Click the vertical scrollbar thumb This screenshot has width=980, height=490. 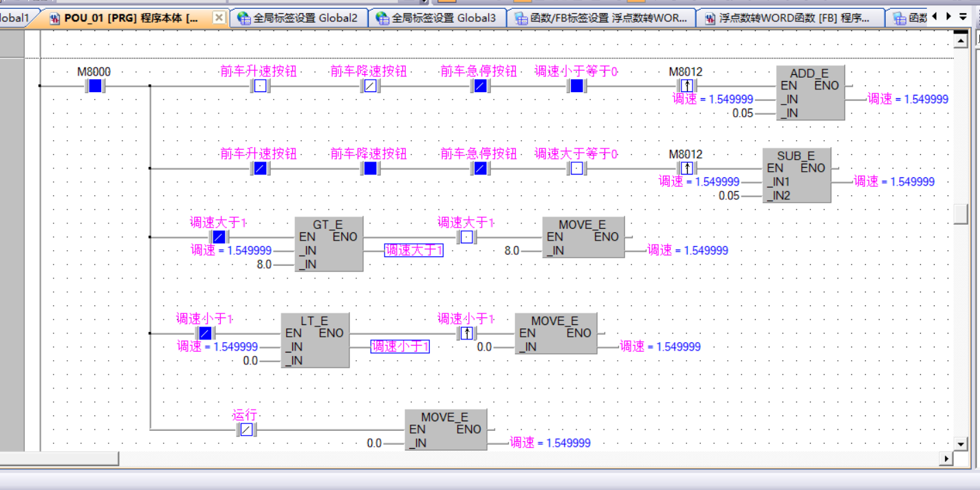961,214
